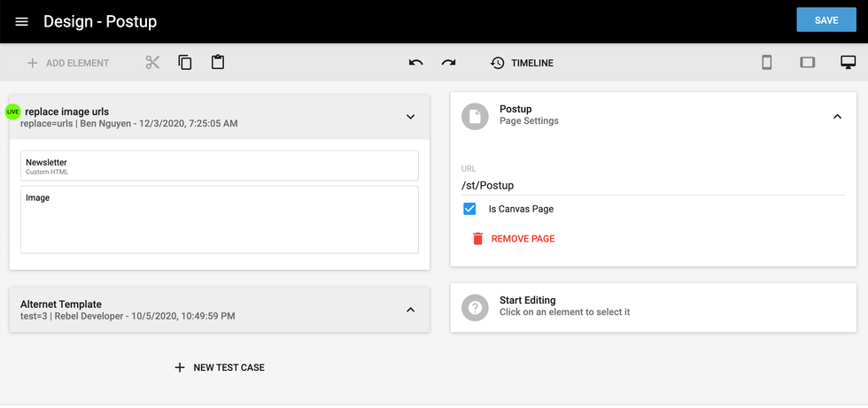868x408 pixels.
Task: Add a New Test Case
Action: coord(219,367)
